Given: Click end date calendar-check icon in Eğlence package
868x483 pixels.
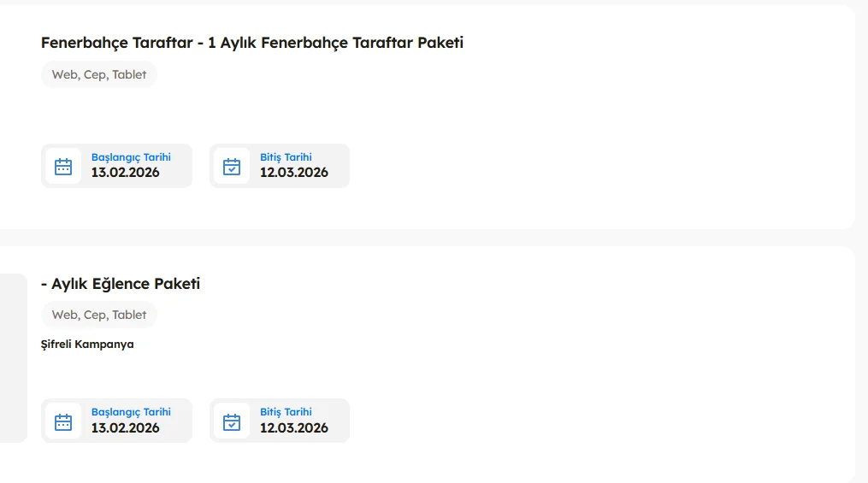Looking at the screenshot, I should 232,421.
